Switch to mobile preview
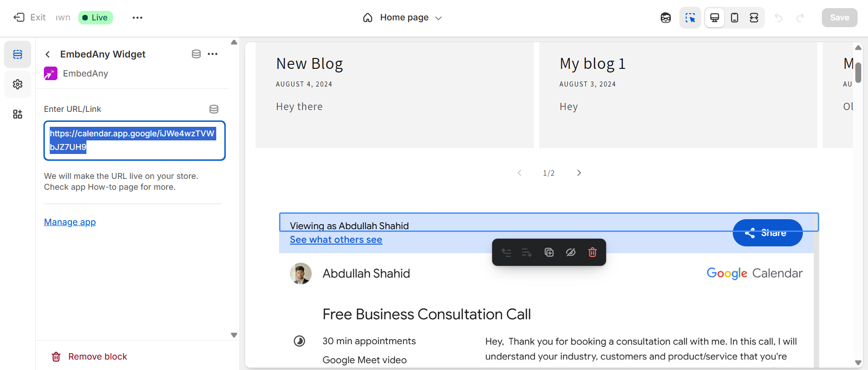The height and width of the screenshot is (370, 868). click(735, 18)
